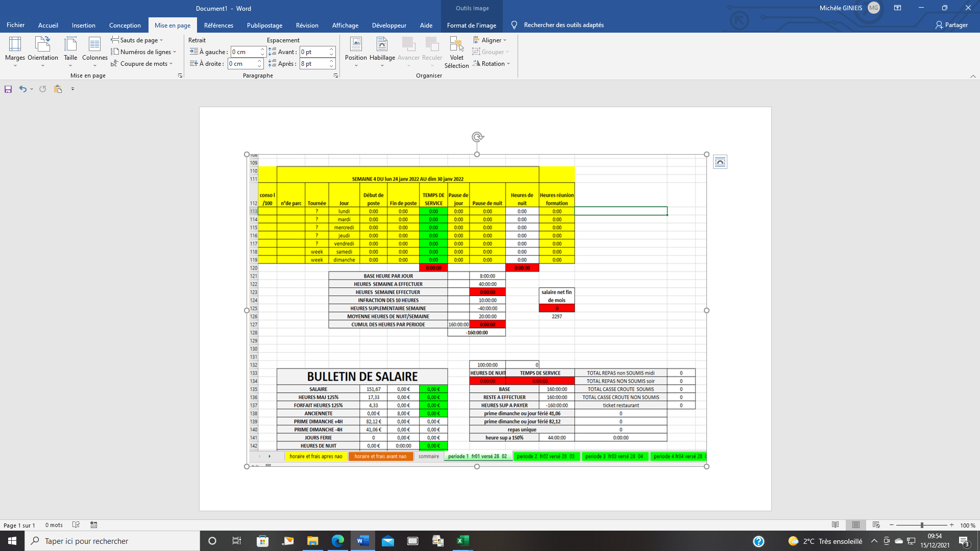The height and width of the screenshot is (551, 980).
Task: Switch to the web layout view
Action: pyautogui.click(x=876, y=525)
